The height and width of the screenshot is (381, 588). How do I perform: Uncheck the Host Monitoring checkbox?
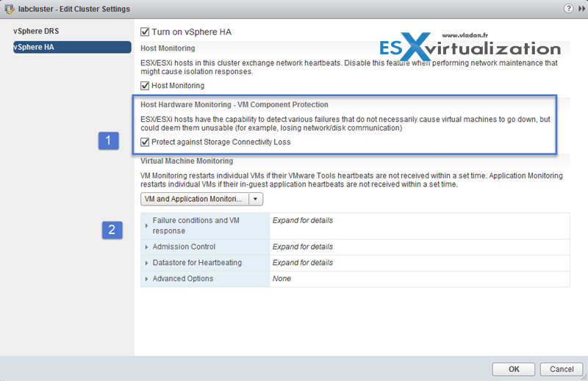145,86
